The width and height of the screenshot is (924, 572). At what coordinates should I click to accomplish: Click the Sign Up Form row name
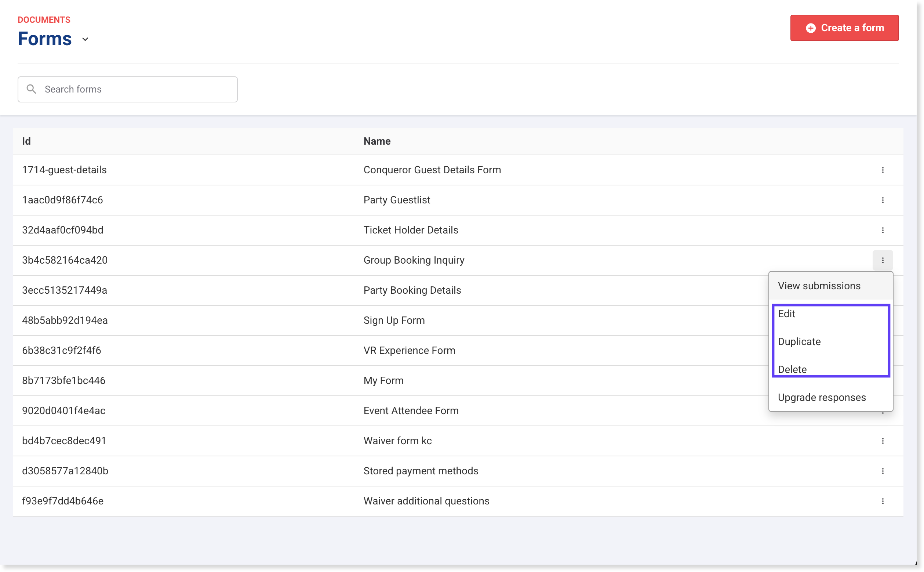[394, 321]
